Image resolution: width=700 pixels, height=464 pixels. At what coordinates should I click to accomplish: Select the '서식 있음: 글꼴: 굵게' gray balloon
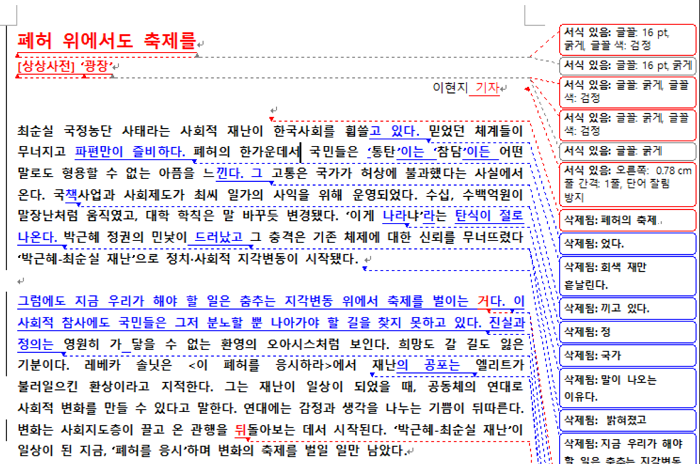pos(627,151)
